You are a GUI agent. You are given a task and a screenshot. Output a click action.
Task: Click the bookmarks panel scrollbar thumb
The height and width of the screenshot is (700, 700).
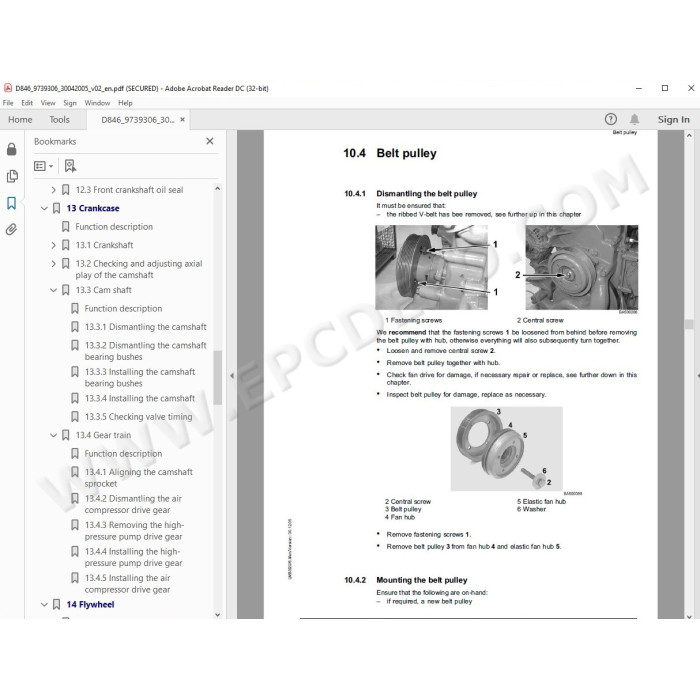click(217, 378)
